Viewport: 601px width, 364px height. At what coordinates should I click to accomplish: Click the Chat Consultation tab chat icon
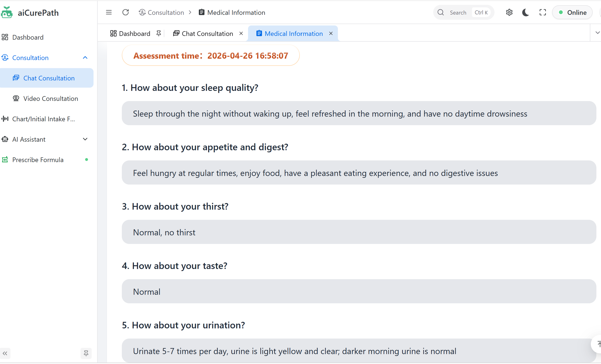coord(176,33)
